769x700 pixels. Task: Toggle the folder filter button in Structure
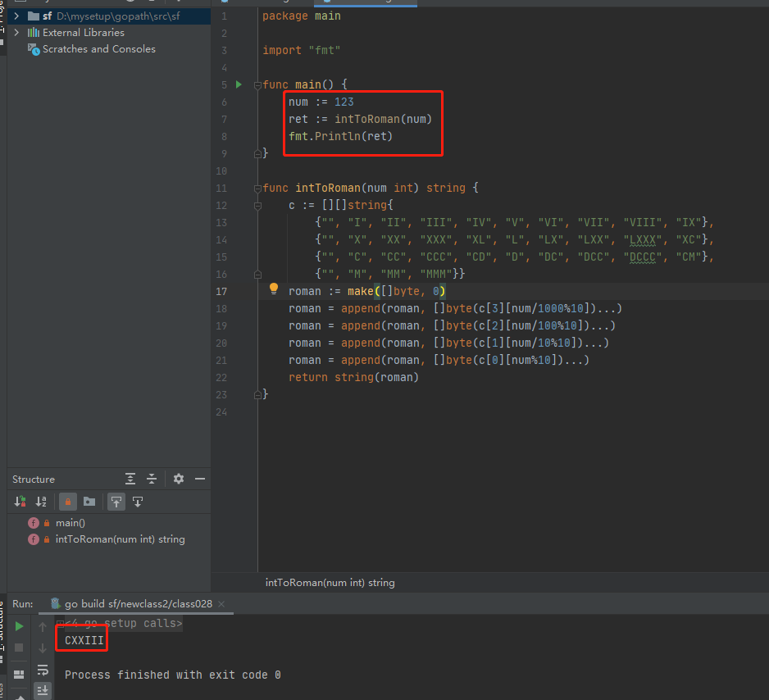click(x=89, y=502)
